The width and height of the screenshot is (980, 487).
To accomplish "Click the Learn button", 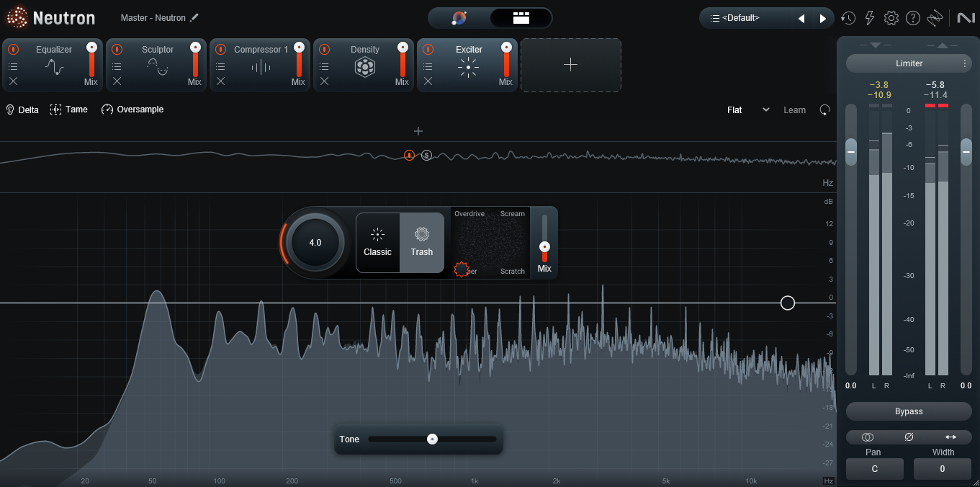I will pyautogui.click(x=795, y=110).
